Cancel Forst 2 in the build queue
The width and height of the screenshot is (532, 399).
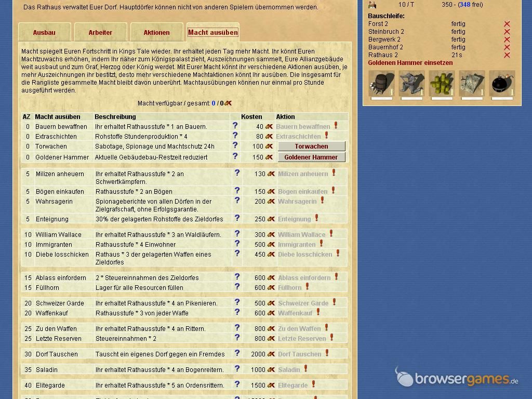pyautogui.click(x=507, y=24)
